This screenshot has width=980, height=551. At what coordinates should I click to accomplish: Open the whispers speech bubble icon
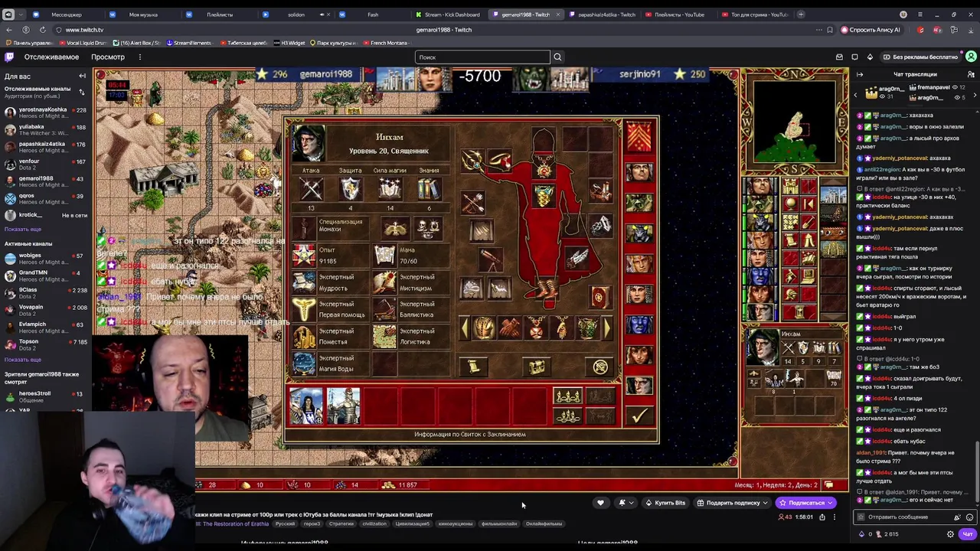pyautogui.click(x=854, y=57)
